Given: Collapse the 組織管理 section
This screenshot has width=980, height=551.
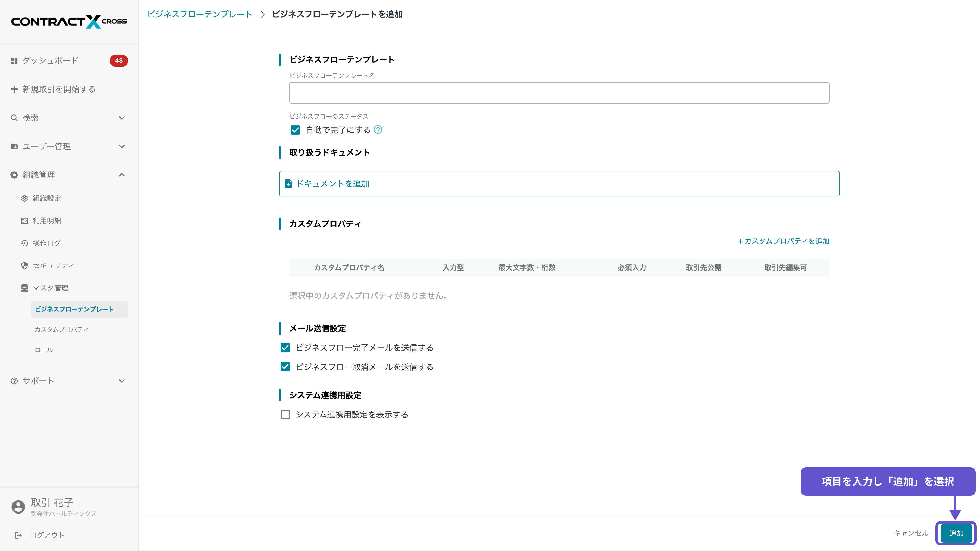Looking at the screenshot, I should pyautogui.click(x=122, y=175).
